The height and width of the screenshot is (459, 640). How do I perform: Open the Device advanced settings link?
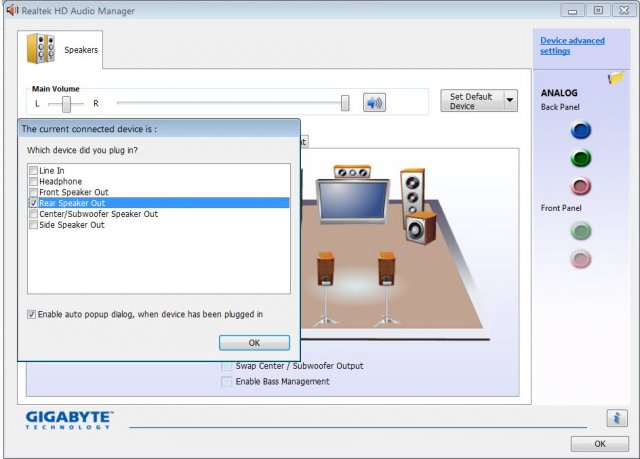pyautogui.click(x=572, y=46)
